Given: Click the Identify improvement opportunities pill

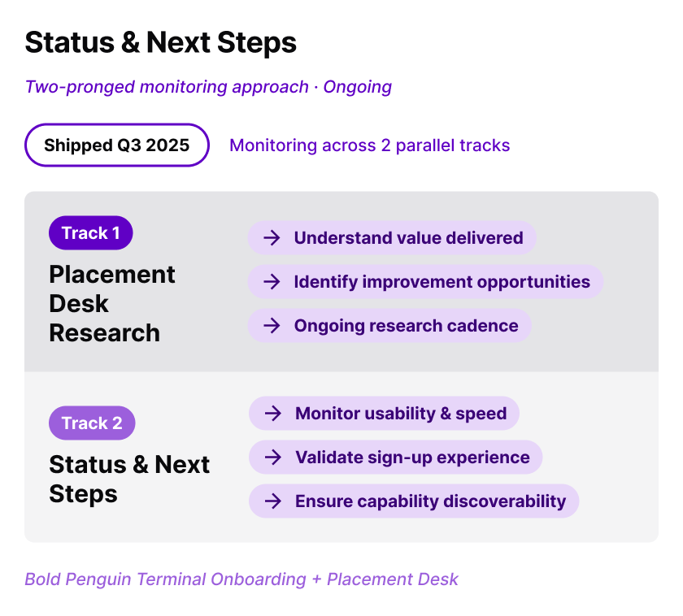Looking at the screenshot, I should point(425,282).
